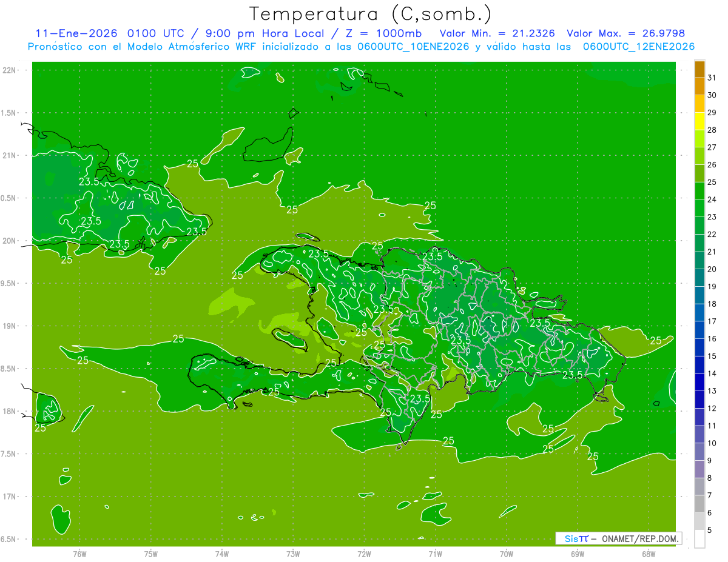Click the "8.5N" latitude axis label
This screenshot has width=728, height=562.
[9, 369]
